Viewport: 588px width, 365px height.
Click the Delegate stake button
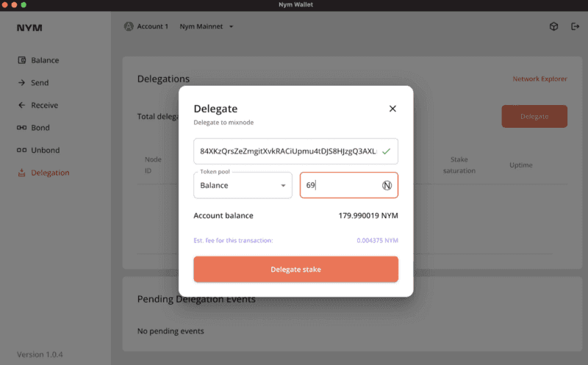[295, 270]
